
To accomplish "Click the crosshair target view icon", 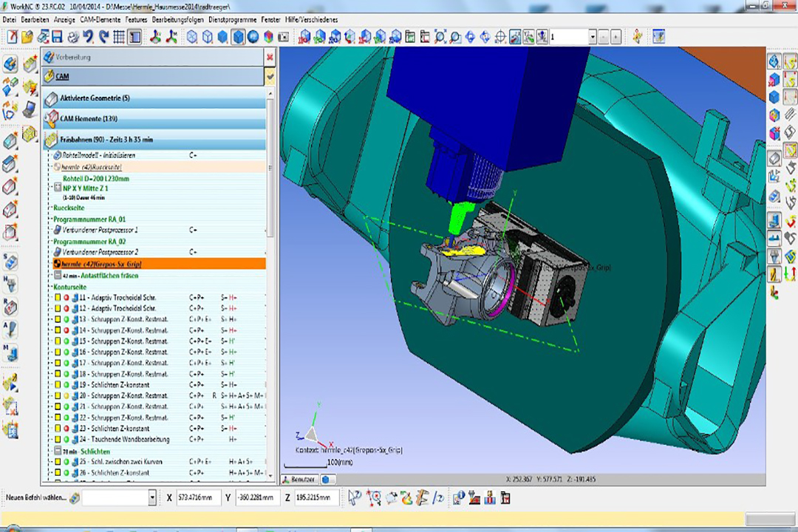I will pos(501,37).
